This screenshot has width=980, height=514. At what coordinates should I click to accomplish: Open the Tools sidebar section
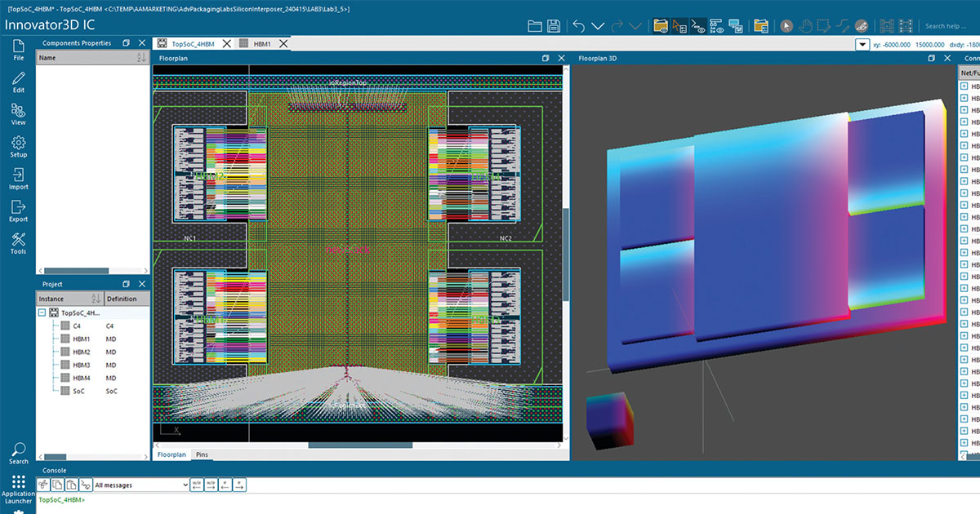[18, 243]
